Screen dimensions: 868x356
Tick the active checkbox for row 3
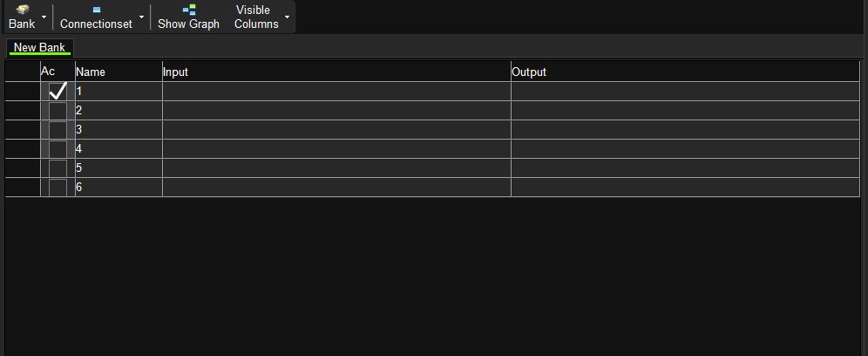(x=58, y=130)
